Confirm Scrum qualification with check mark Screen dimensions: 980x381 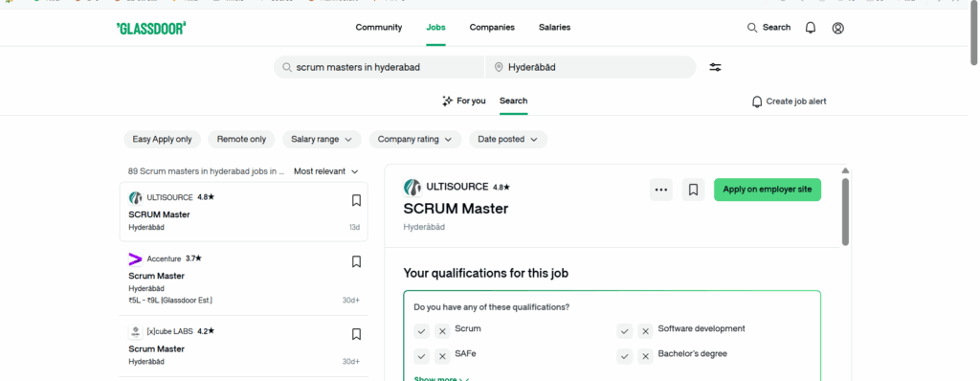(x=421, y=331)
